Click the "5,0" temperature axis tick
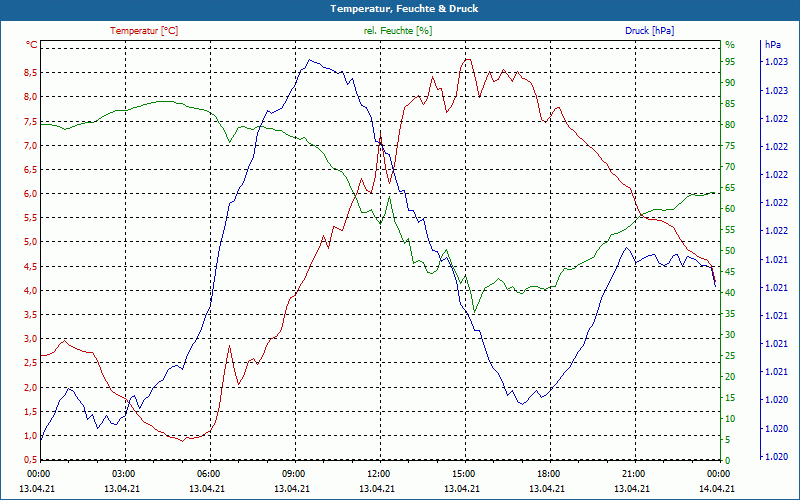 (30, 242)
